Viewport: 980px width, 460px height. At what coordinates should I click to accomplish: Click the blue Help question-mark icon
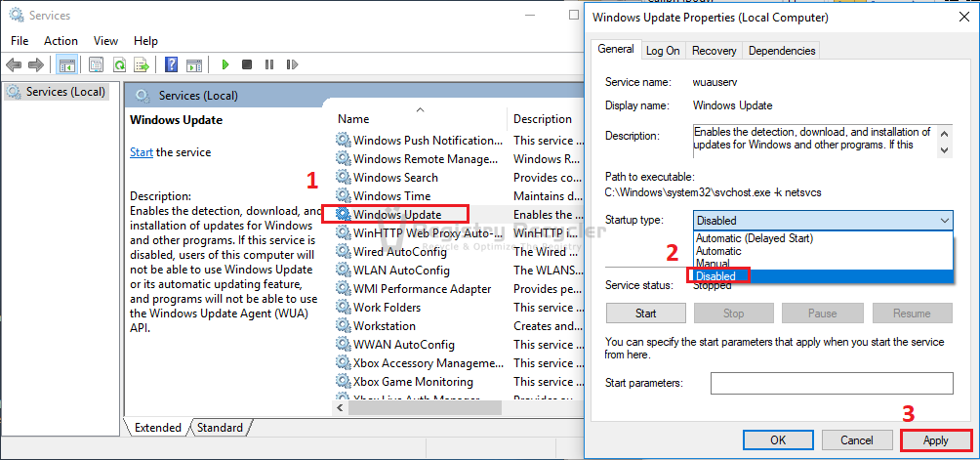point(171,64)
